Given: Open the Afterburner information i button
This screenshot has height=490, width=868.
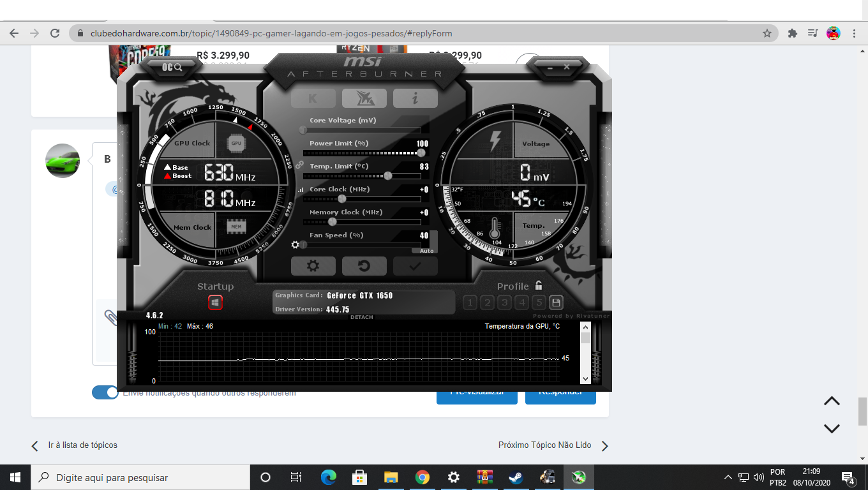Looking at the screenshot, I should (415, 98).
